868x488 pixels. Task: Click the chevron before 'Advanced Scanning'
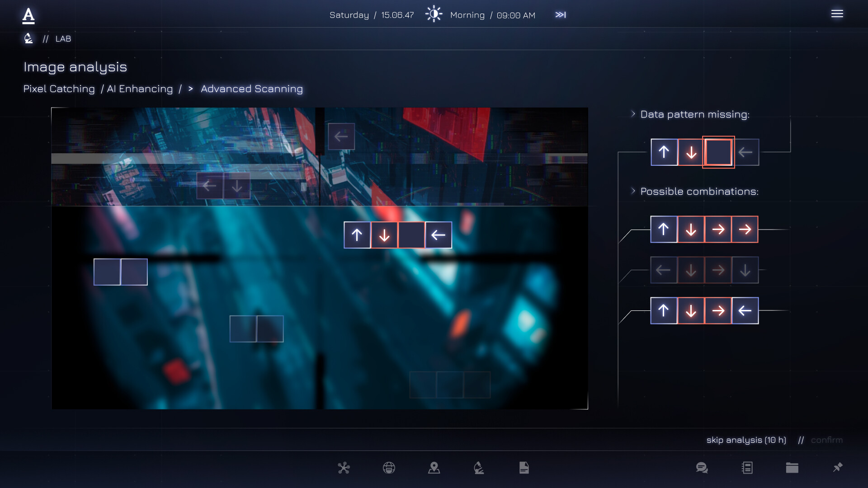191,89
